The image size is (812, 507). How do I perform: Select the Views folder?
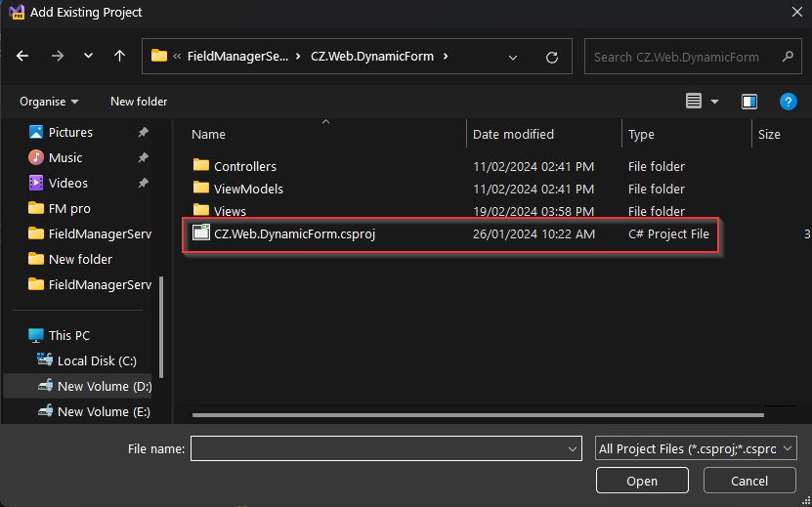coord(230,211)
